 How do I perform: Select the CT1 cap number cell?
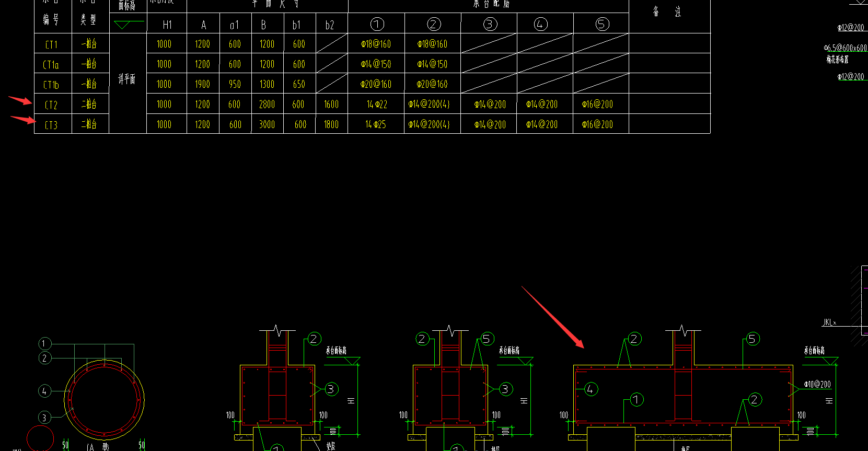tap(51, 44)
